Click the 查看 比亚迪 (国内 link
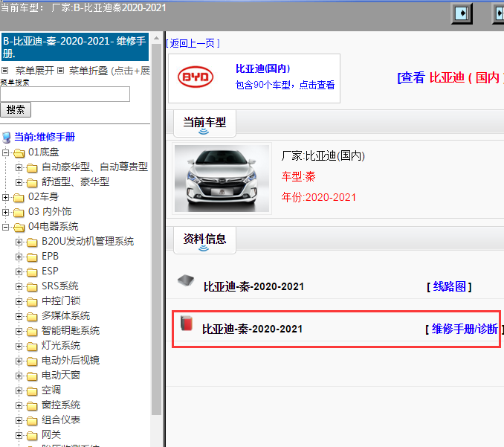504x447 pixels. [x=450, y=77]
